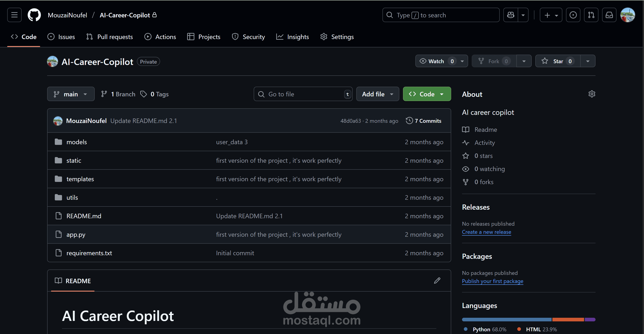Open the Copilot dropdown arrow in header

coord(523,15)
